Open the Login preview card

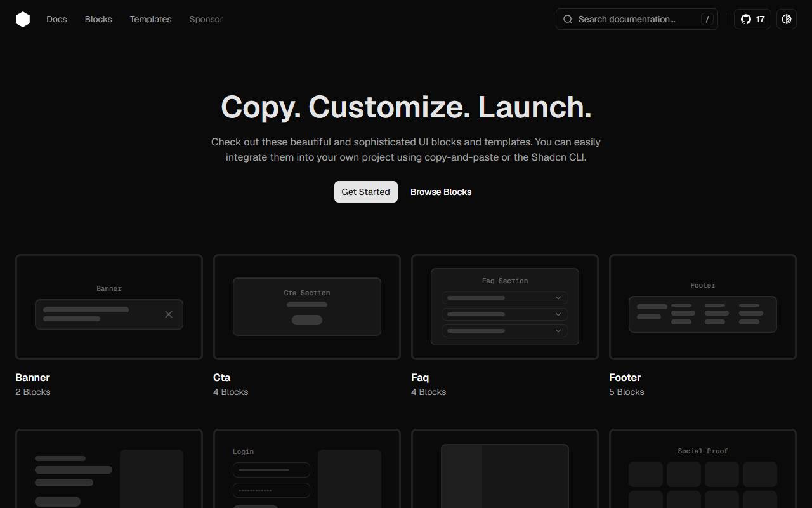coord(307,469)
